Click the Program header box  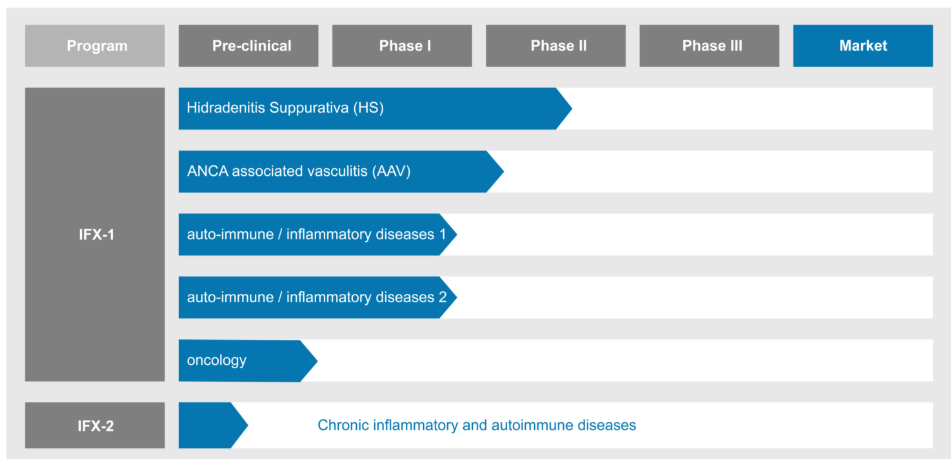[95, 45]
